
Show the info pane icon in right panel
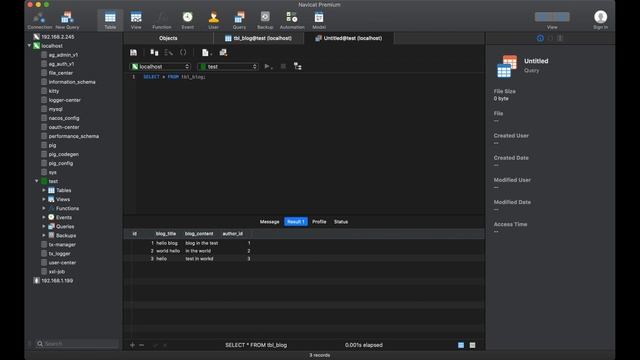pyautogui.click(x=540, y=38)
